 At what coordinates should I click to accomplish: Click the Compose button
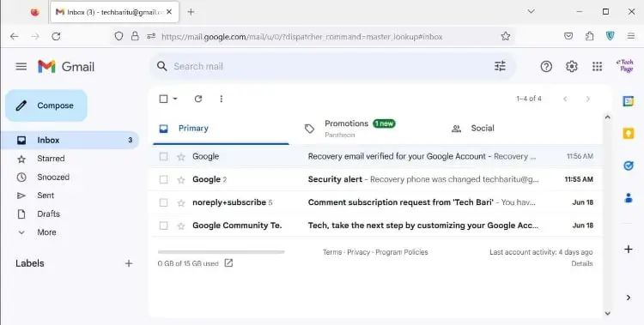click(46, 105)
